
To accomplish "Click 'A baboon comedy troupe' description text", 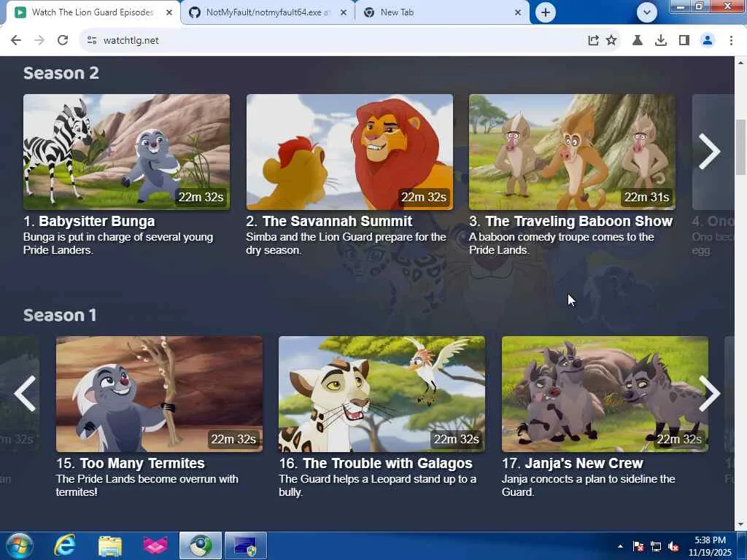I will click(562, 244).
